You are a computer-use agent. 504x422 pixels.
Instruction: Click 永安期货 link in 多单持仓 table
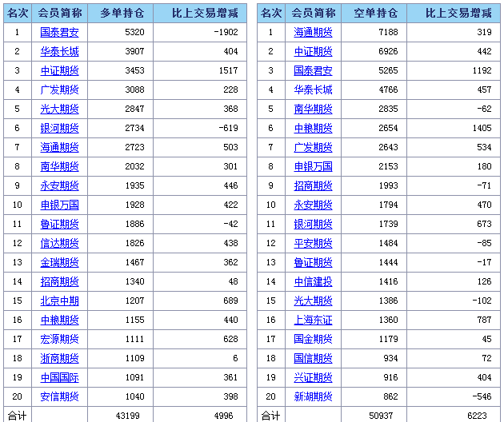tap(59, 185)
